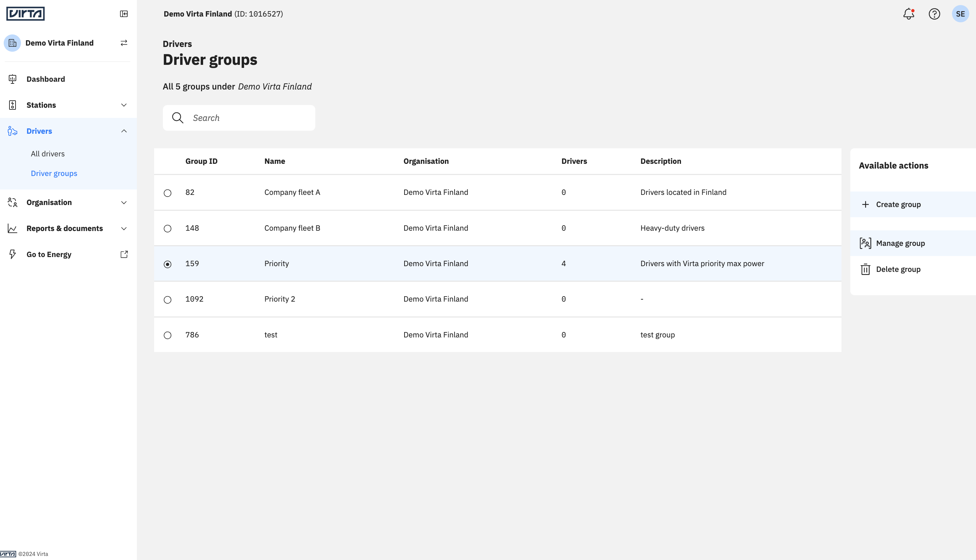
Task: Click the Delete group button
Action: 913,269
